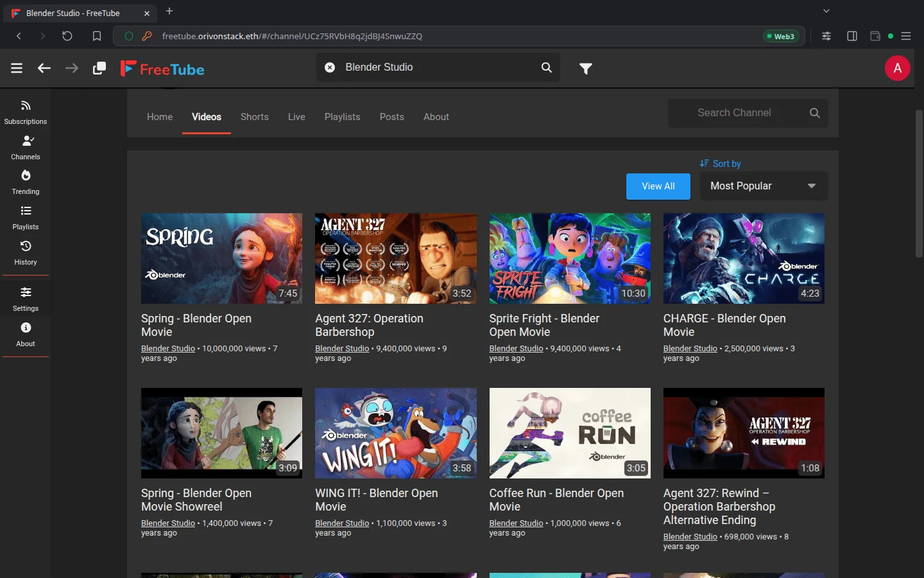Image resolution: width=924 pixels, height=578 pixels.
Task: Open History in the sidebar
Action: 26,253
